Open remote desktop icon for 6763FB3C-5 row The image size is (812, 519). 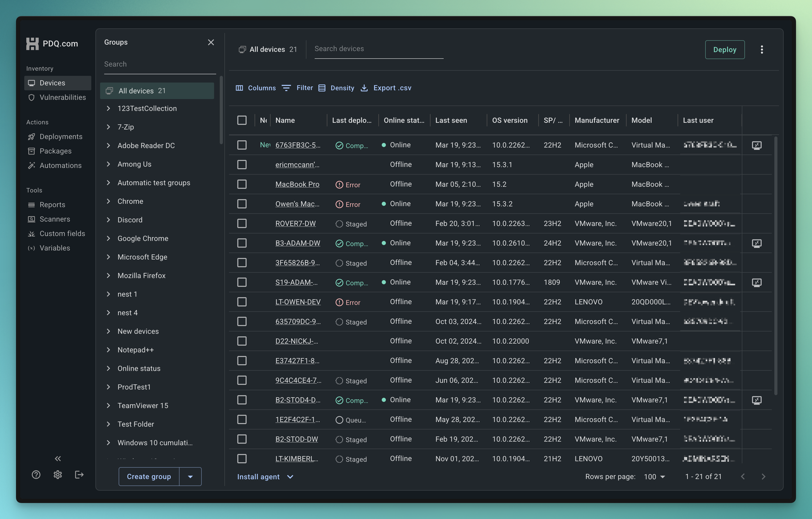757,145
